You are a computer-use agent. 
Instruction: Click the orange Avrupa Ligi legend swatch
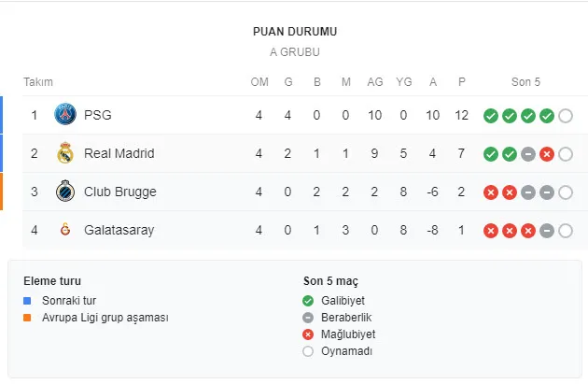(x=27, y=318)
